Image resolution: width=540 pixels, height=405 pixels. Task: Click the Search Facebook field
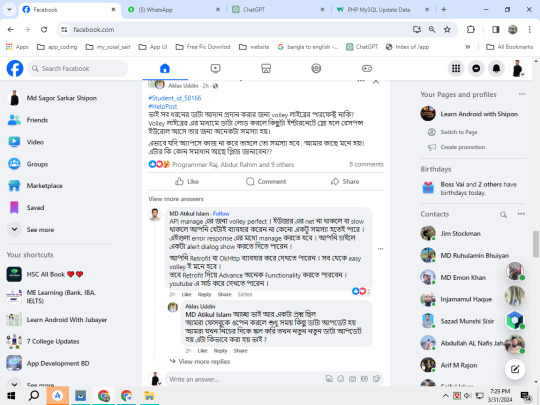[78, 69]
